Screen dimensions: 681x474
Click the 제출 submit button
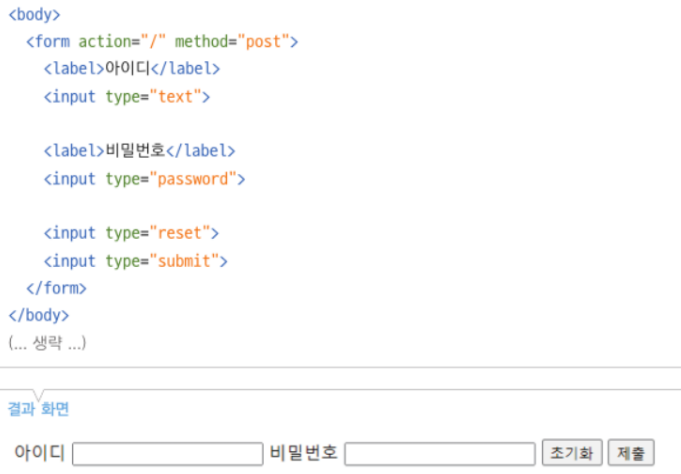click(631, 453)
